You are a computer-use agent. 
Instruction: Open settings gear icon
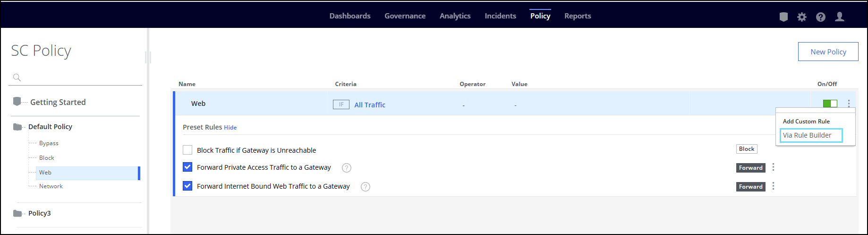802,17
